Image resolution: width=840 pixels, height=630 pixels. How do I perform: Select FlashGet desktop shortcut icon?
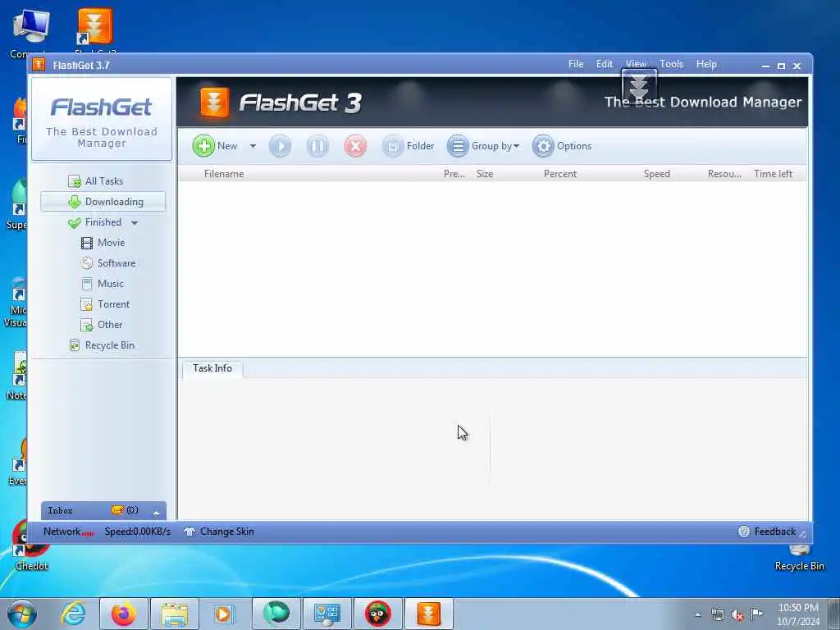point(95,30)
